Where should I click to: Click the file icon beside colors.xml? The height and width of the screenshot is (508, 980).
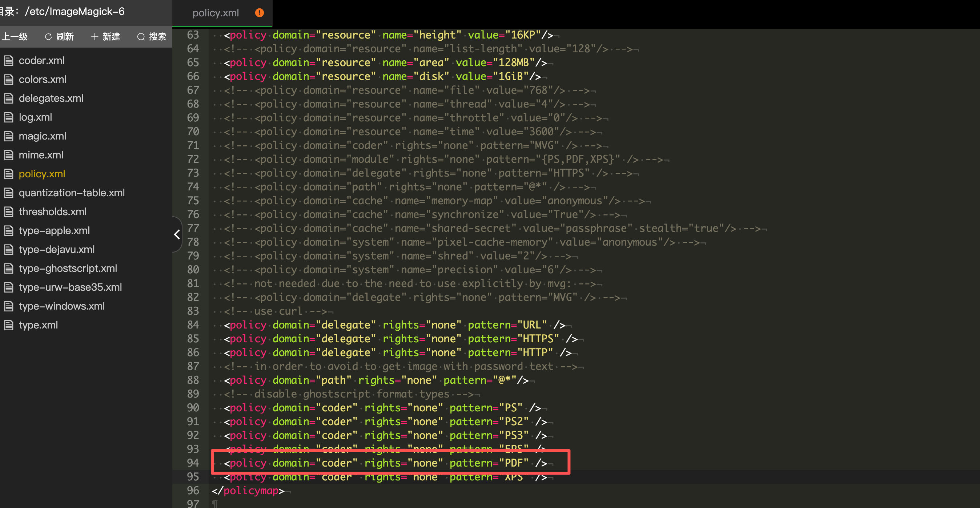tap(9, 80)
